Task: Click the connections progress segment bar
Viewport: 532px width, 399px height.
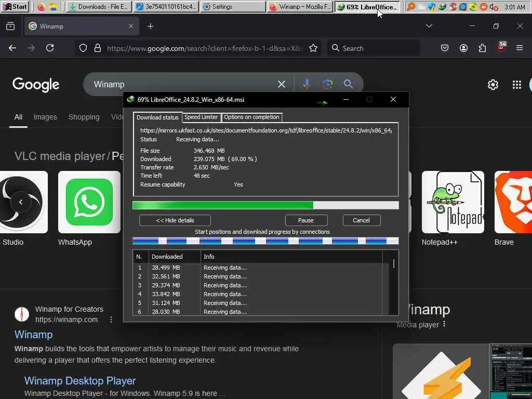Action: click(265, 241)
